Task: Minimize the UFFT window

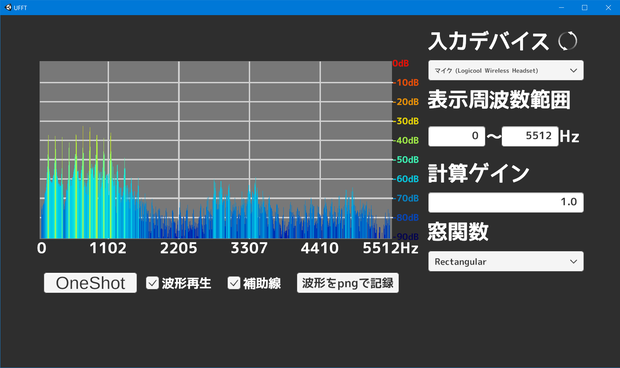Action: [561, 8]
